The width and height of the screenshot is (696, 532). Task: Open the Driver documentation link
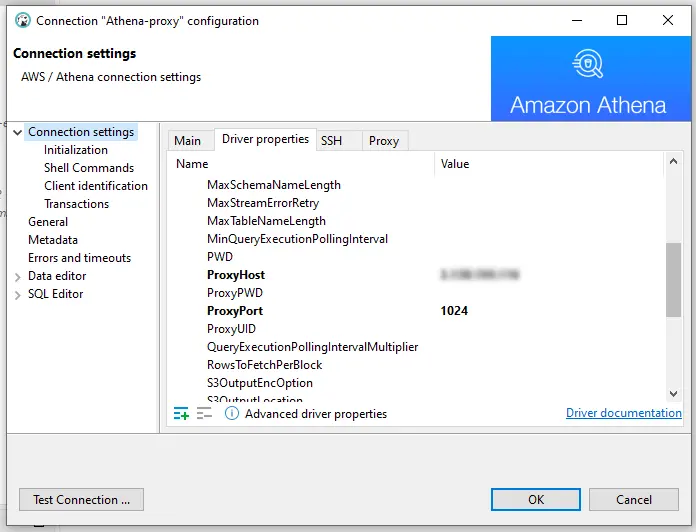[x=624, y=413]
